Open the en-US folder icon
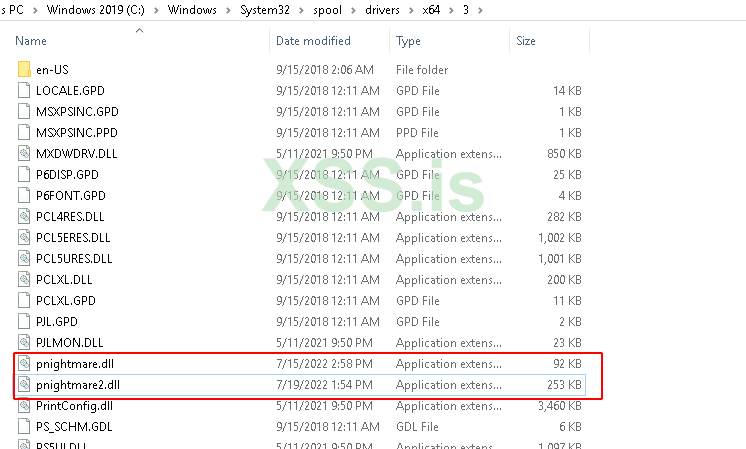This screenshot has height=449, width=746. coord(24,69)
